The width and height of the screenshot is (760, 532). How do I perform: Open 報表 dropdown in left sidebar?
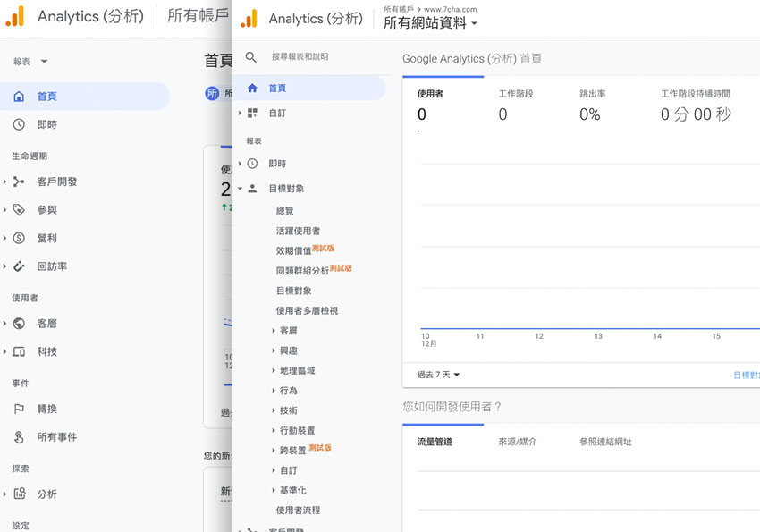pyautogui.click(x=30, y=62)
